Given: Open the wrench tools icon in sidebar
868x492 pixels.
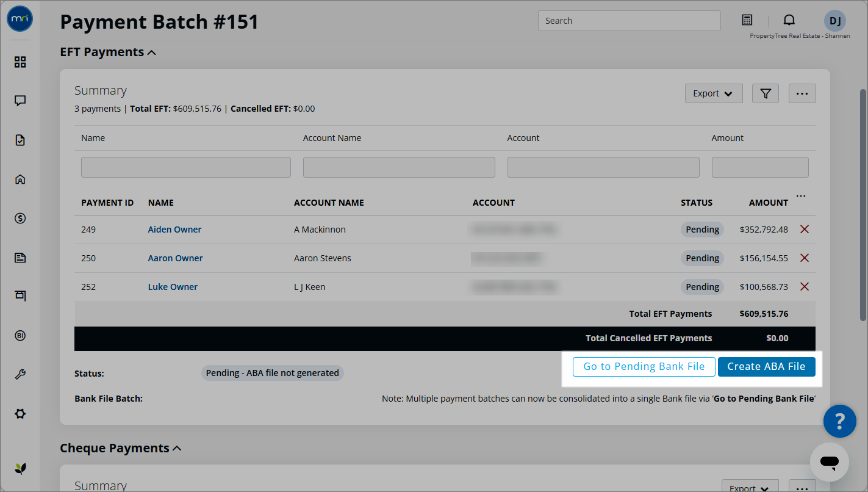Looking at the screenshot, I should 20,374.
